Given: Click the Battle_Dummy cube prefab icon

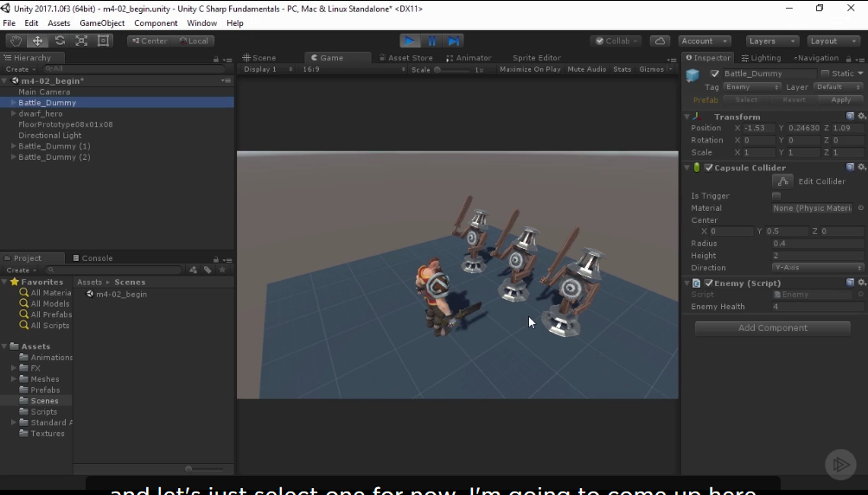Looking at the screenshot, I should [x=692, y=74].
